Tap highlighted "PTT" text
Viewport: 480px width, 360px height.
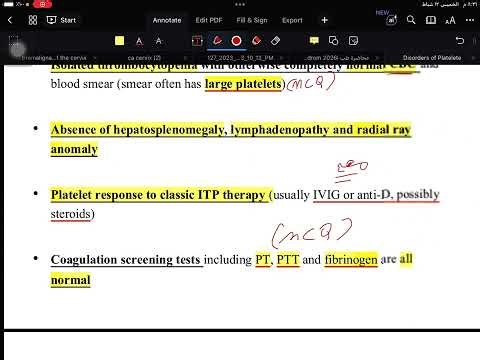click(288, 260)
